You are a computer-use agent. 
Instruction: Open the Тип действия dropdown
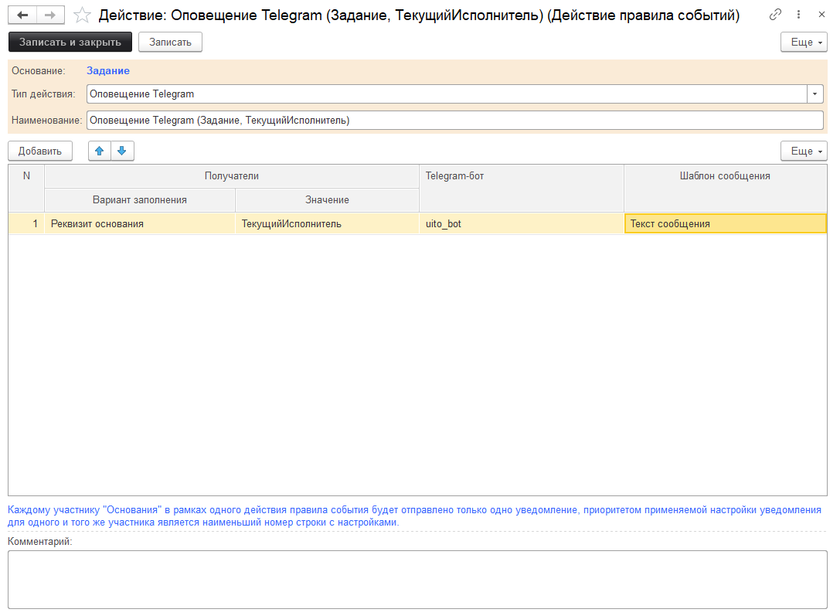(815, 94)
